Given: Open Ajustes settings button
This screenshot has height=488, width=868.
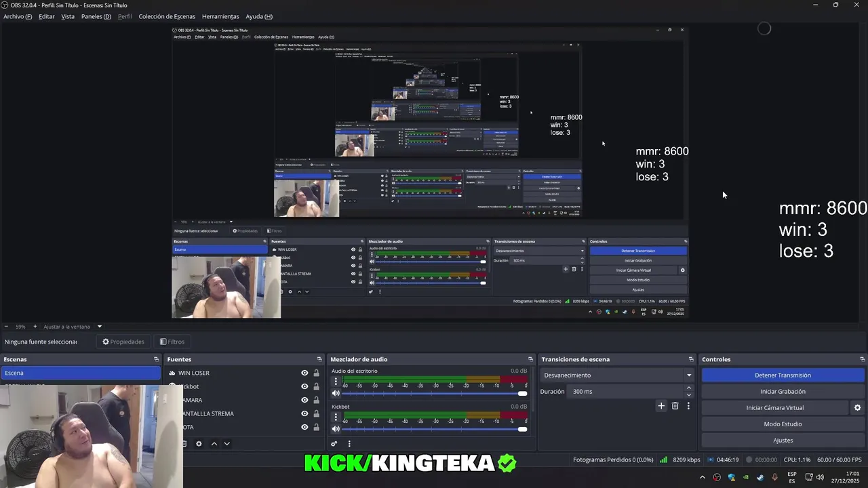Looking at the screenshot, I should click(783, 440).
